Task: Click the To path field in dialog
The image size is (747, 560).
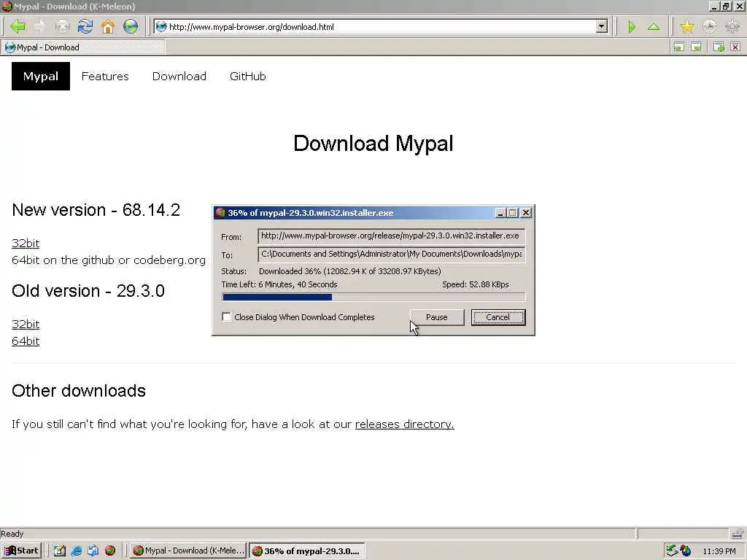Action: tap(391, 254)
